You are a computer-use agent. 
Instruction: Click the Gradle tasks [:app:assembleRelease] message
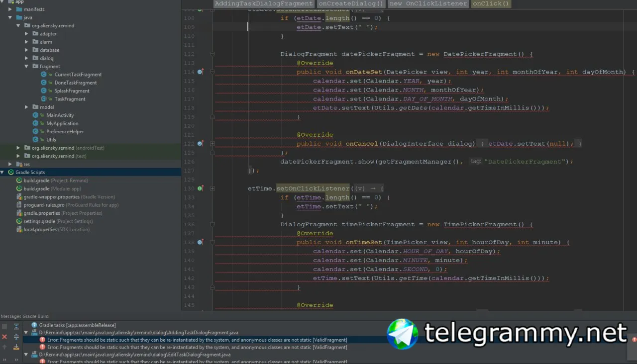pos(77,325)
